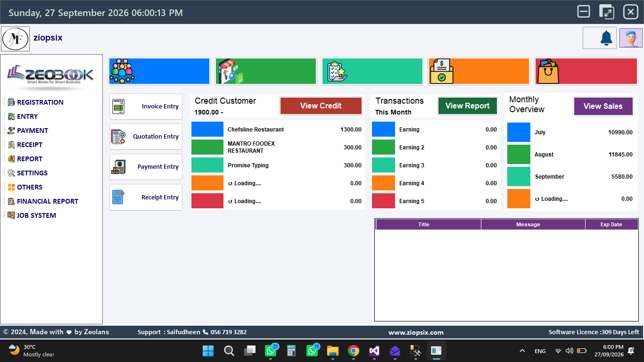Click the Earning 3 transaction row
The width and height of the screenshot is (644, 362).
[x=435, y=165]
